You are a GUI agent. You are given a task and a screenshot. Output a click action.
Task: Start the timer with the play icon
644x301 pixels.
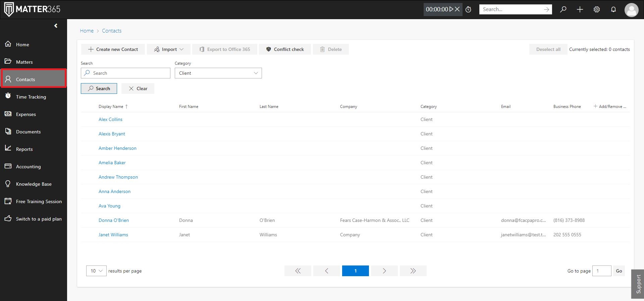click(451, 9)
